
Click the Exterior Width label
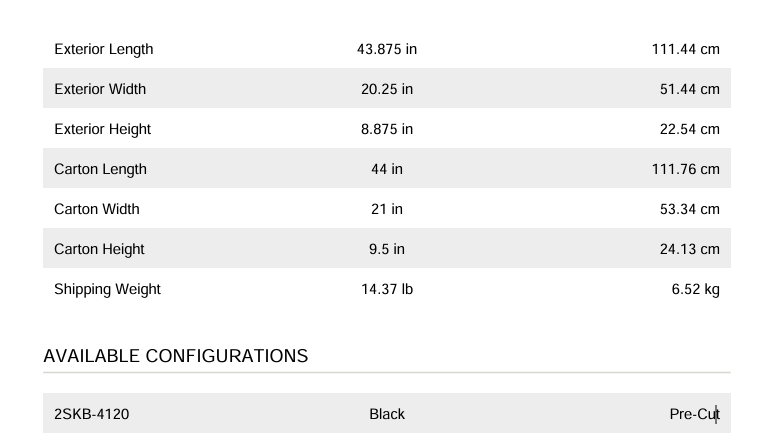(x=100, y=89)
